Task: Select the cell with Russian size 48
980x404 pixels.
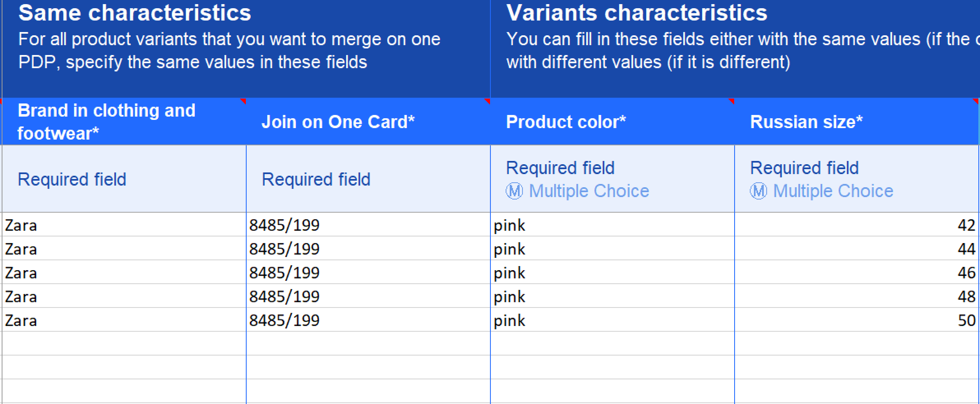Action: (857, 296)
